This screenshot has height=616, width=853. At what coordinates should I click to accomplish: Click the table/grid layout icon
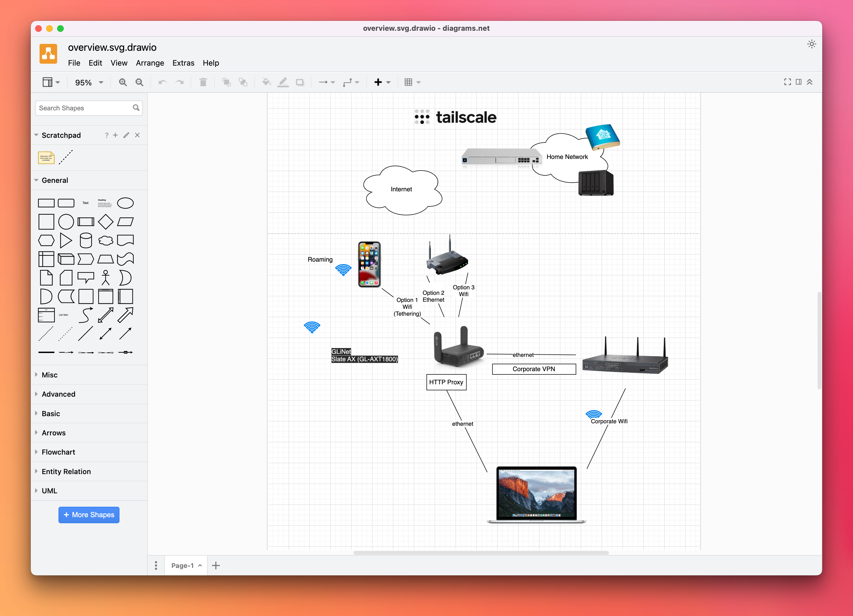[409, 82]
